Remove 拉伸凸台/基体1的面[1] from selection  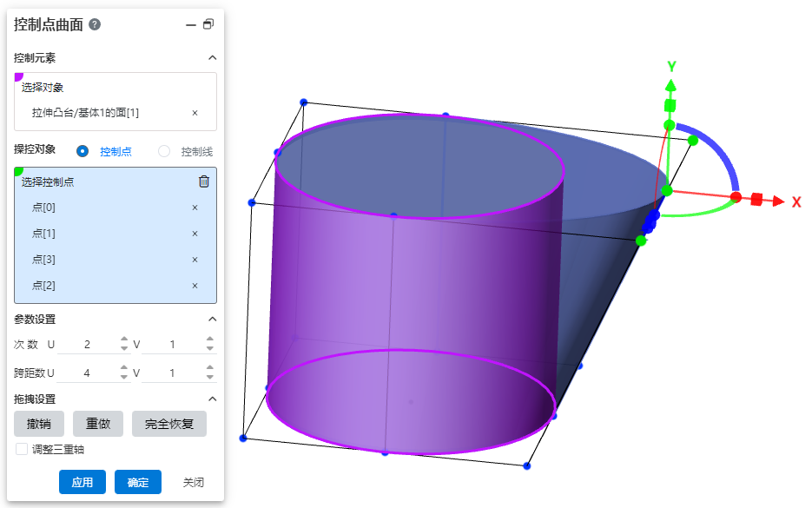pos(195,113)
